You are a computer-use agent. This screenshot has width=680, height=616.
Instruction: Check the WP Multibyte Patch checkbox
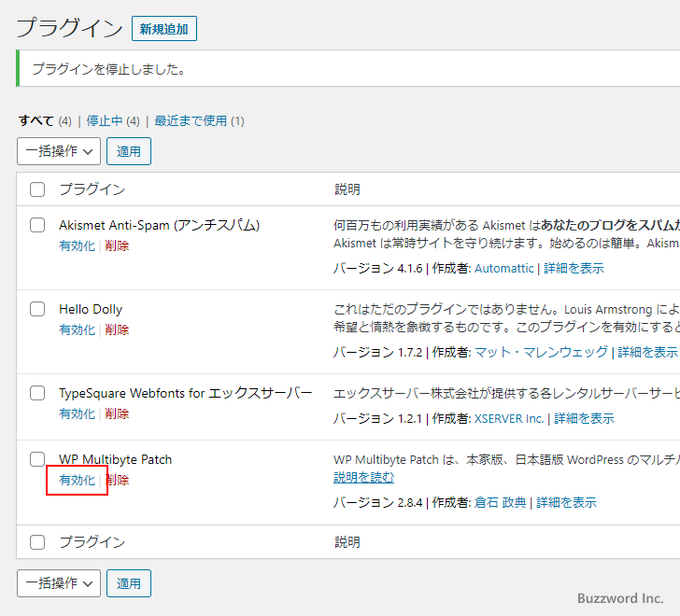[37, 459]
